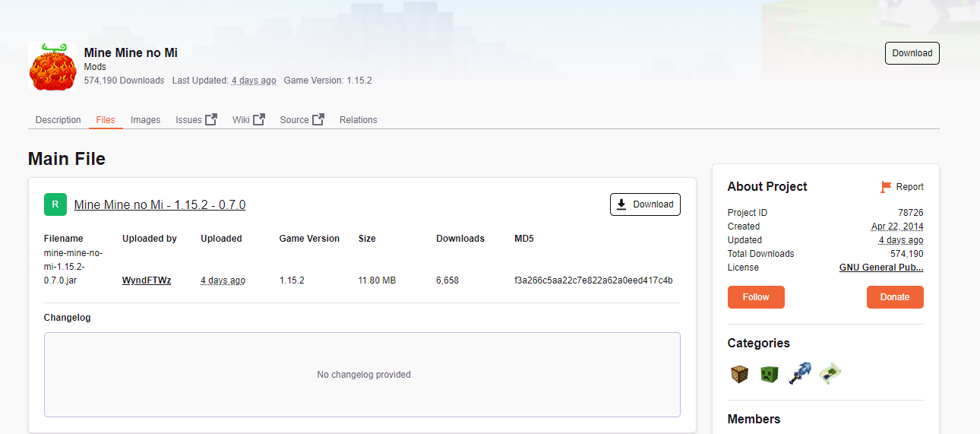Click the green R release badge

pyautogui.click(x=55, y=204)
